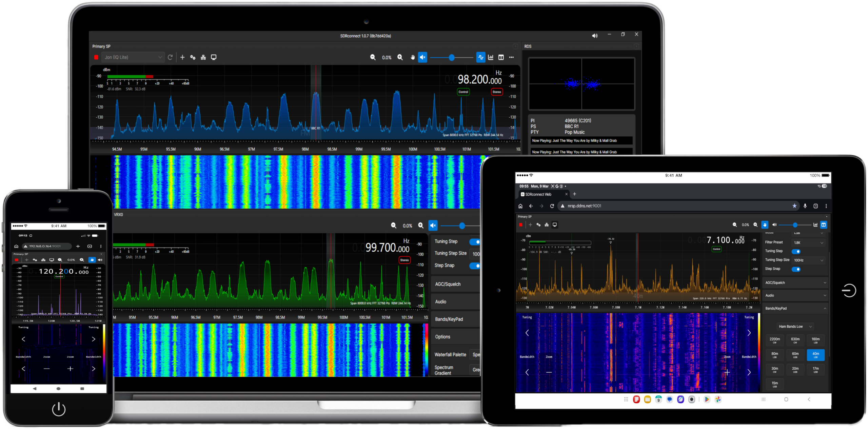Reload the page in tablet browser

point(552,206)
